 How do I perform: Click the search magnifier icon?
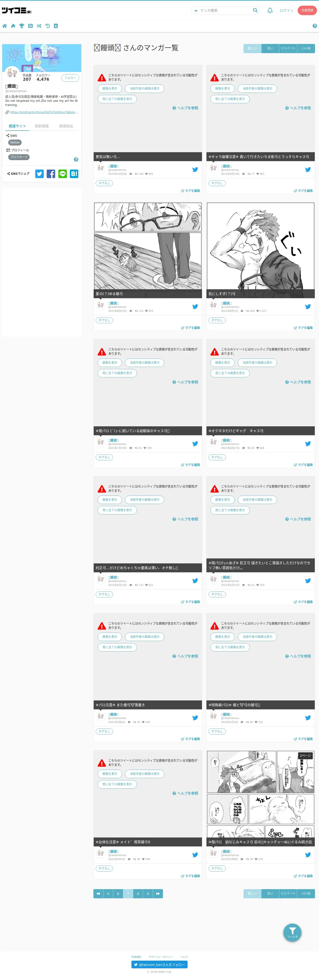(255, 10)
